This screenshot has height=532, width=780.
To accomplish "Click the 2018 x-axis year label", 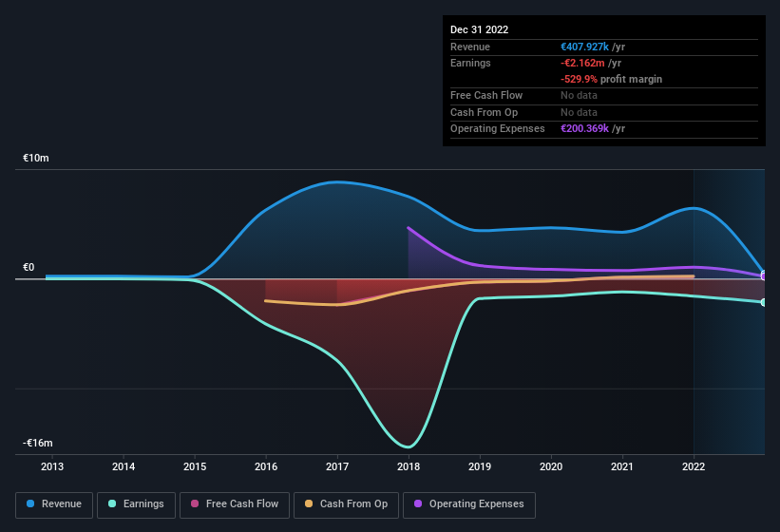I will coord(409,466).
